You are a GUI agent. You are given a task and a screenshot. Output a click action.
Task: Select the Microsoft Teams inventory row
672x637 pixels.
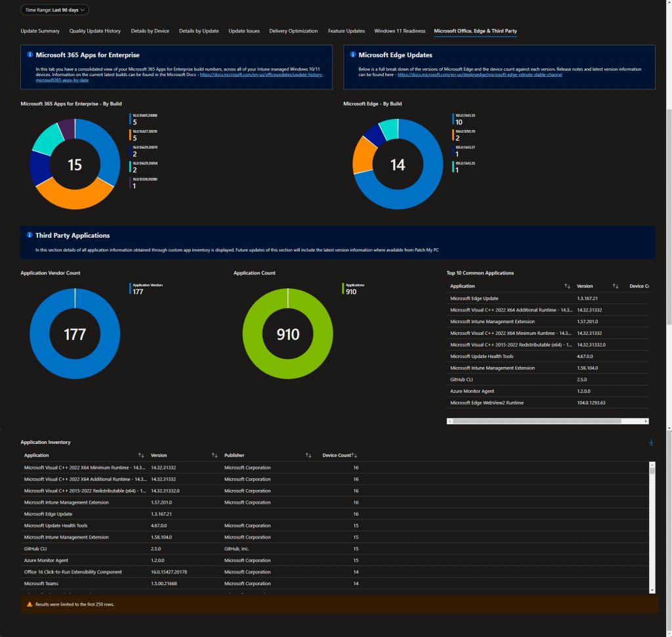[x=335, y=583]
